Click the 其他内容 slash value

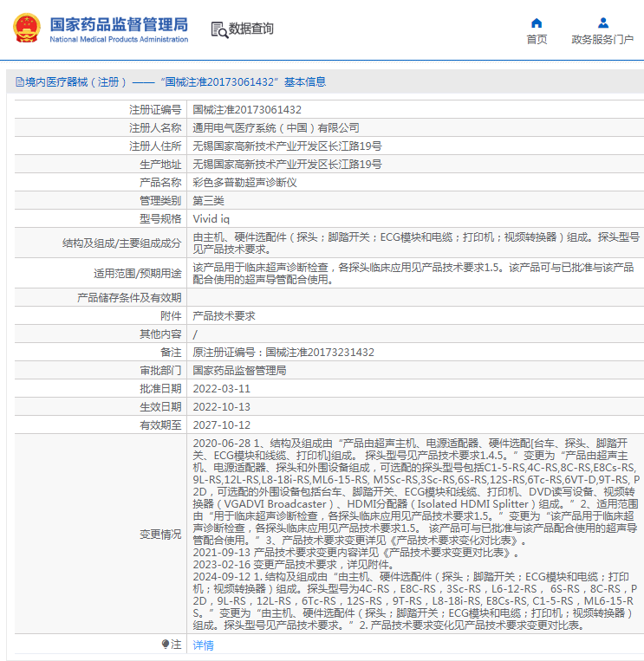(x=195, y=334)
